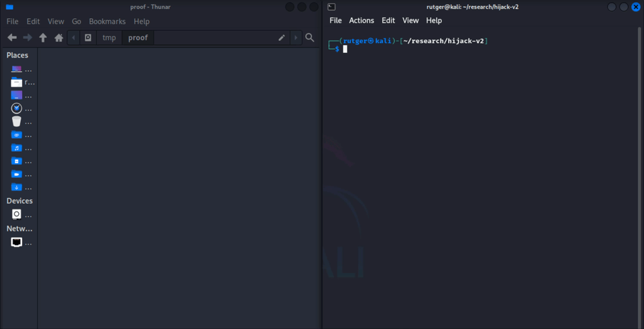The image size is (644, 329).
Task: Open the terminal Help menu
Action: [x=434, y=21]
